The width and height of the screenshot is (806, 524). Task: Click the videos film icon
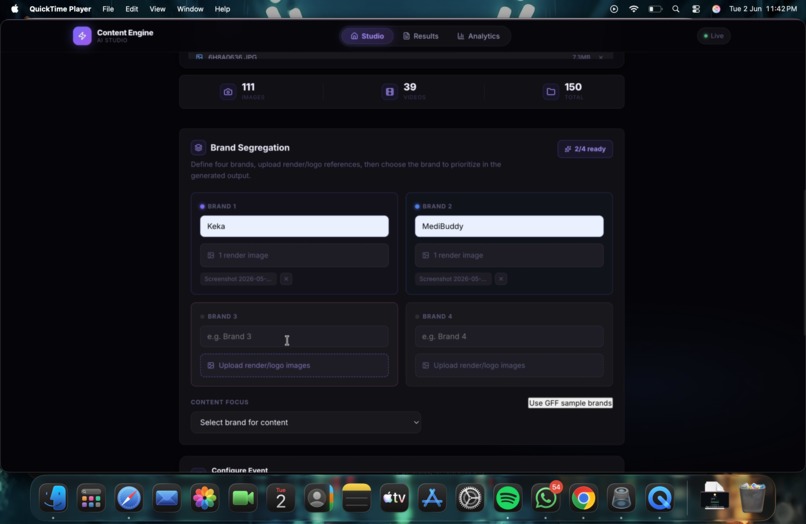click(x=390, y=92)
